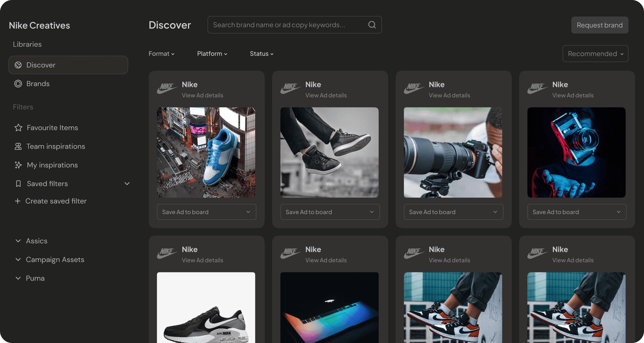Open the black high-top sneakers thumbnail
The height and width of the screenshot is (343, 644).
tap(329, 152)
